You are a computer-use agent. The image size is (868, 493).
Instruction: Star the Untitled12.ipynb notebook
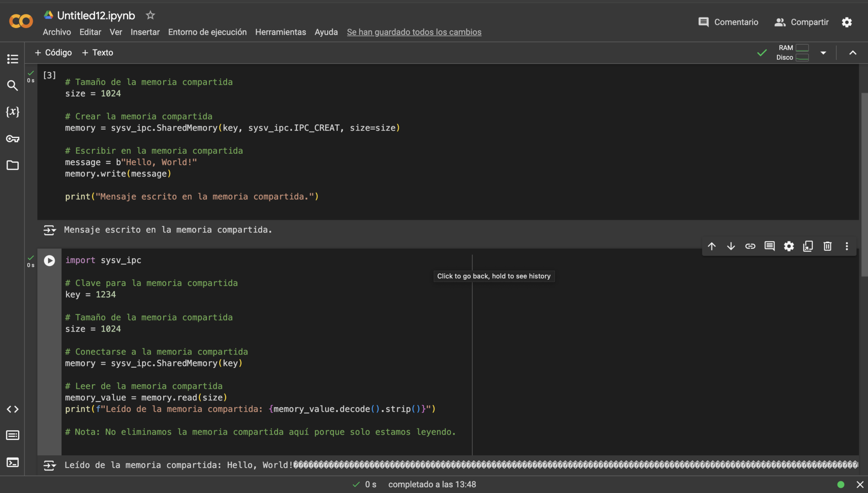[150, 15]
